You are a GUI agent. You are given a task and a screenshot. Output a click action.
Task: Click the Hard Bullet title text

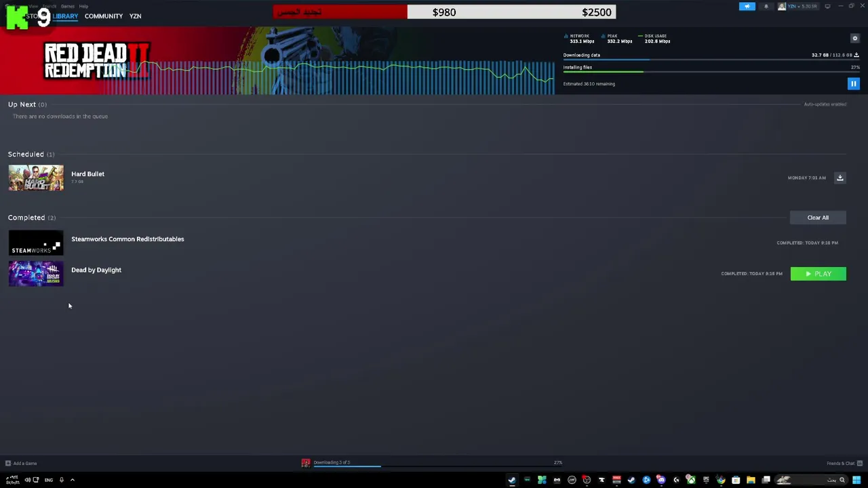point(87,174)
